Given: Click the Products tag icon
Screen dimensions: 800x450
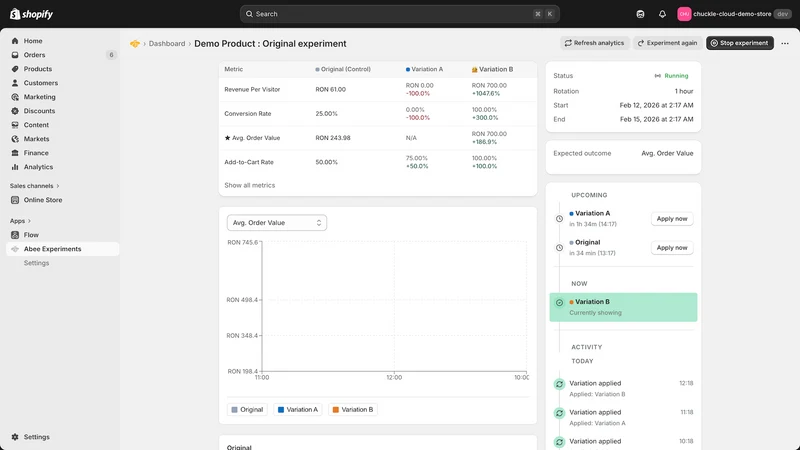Looking at the screenshot, I should [15, 69].
